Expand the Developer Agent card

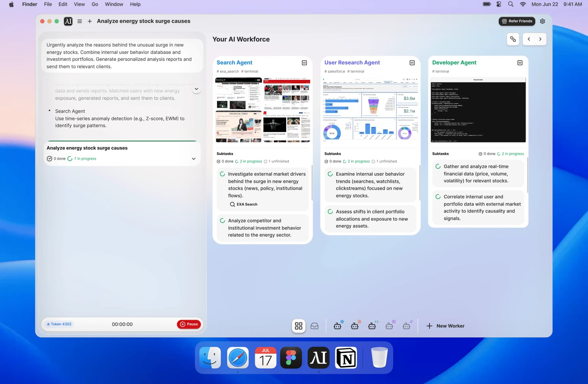point(520,63)
